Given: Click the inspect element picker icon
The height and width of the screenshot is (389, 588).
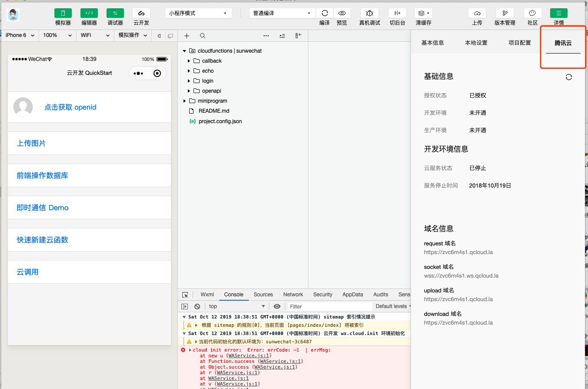Looking at the screenshot, I should (185, 295).
